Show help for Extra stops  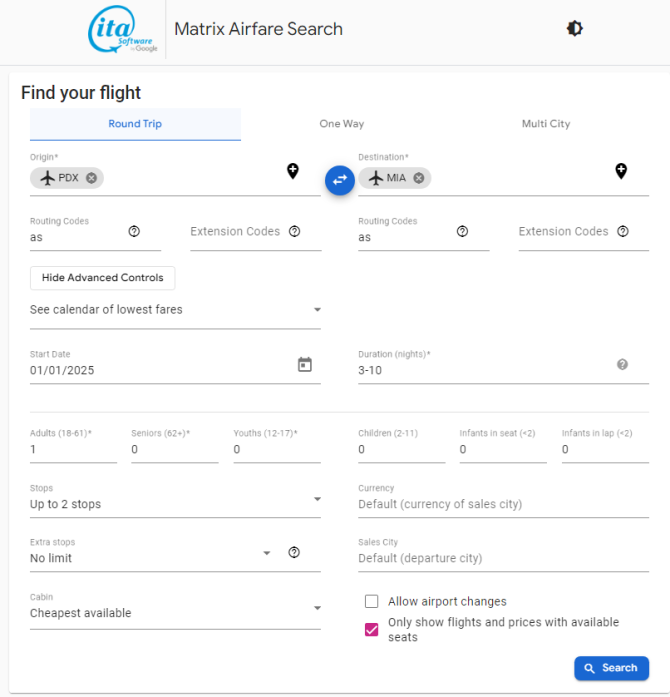pos(294,552)
